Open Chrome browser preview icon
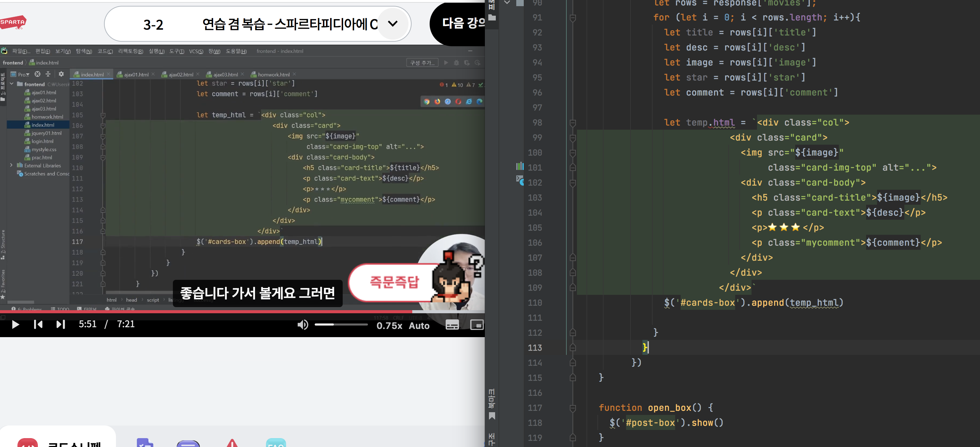The width and height of the screenshot is (980, 447). [427, 101]
